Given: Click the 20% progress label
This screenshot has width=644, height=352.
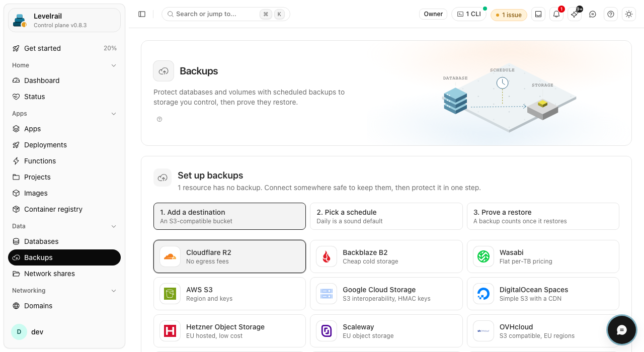Looking at the screenshot, I should coord(110,48).
